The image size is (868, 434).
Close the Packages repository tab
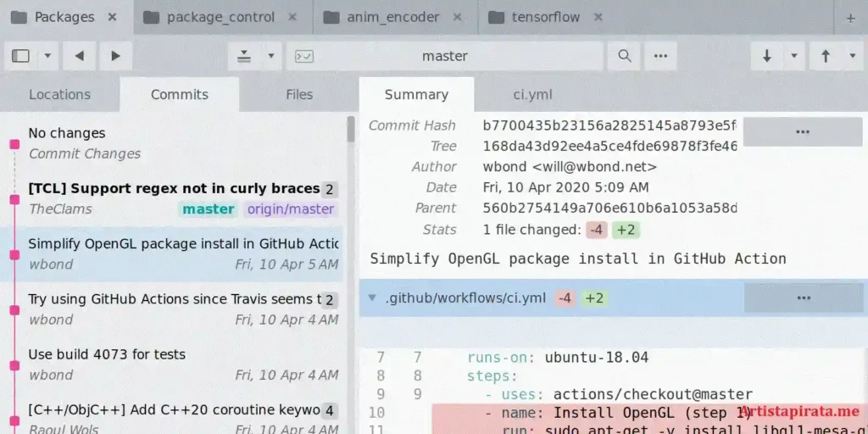coord(113,17)
